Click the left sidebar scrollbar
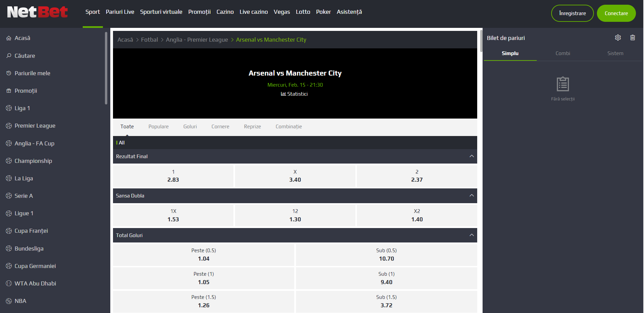Image resolution: width=644 pixels, height=313 pixels. (106, 68)
